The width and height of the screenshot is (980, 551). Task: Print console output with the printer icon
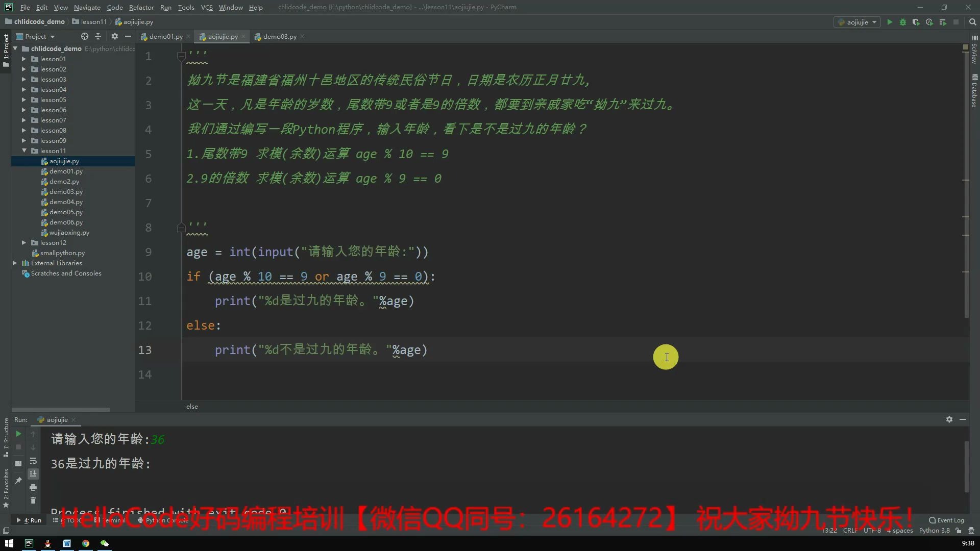(34, 488)
